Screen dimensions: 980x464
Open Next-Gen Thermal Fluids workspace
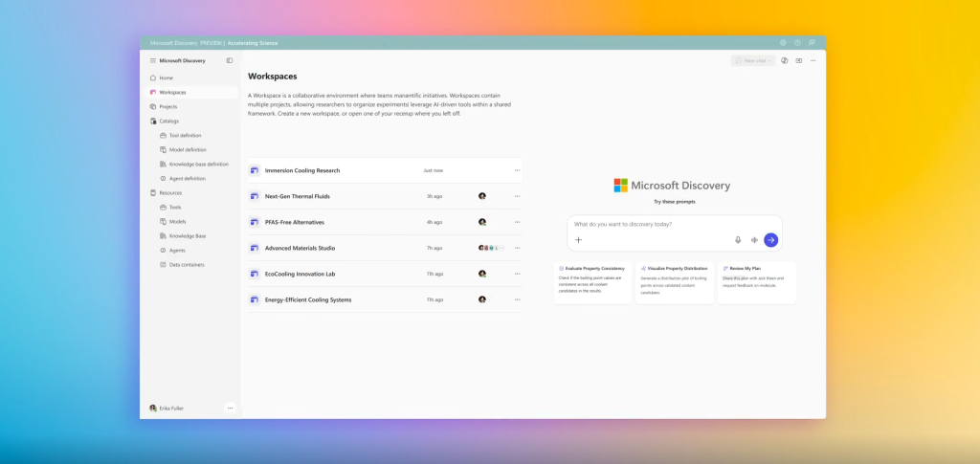pyautogui.click(x=385, y=196)
